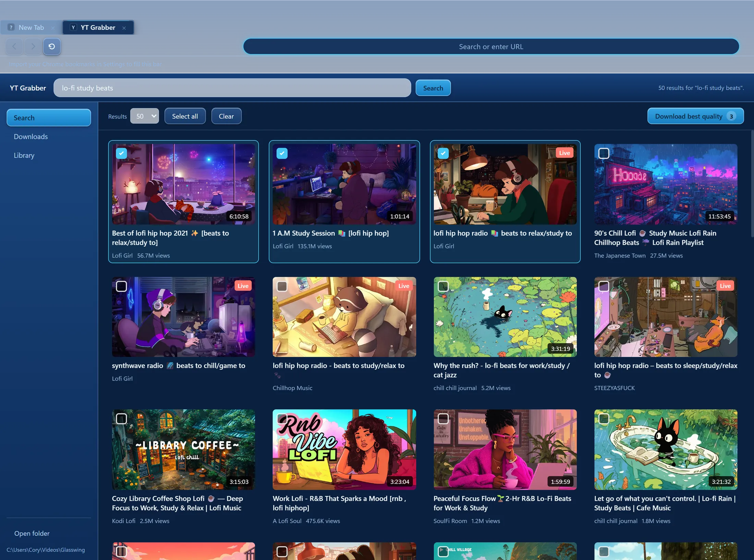Click title synthwave radio beats to chill/game to
Viewport: 754px width, 560px height.
(x=179, y=365)
